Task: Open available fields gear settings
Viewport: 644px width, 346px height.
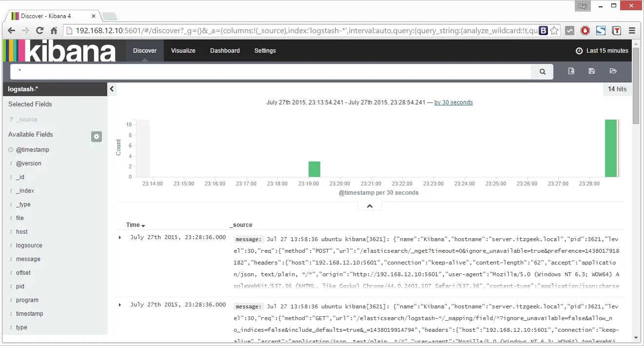Action: pos(97,137)
